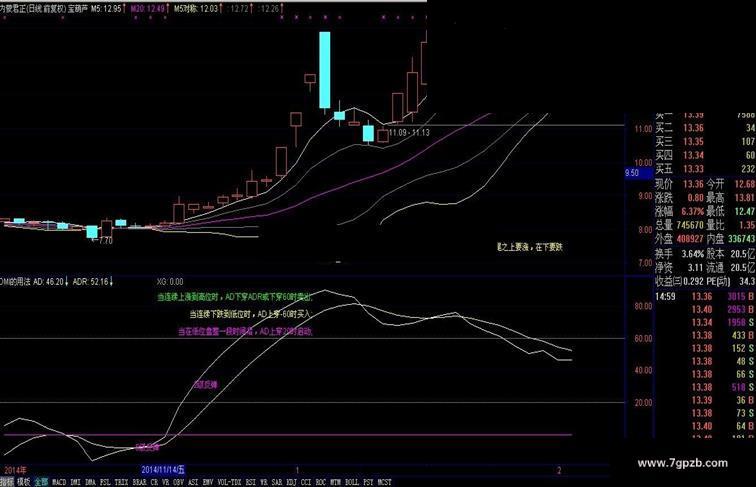Screen dimensions: 756x487
Task: Select the BOLL indicator tab
Action: tap(352, 482)
